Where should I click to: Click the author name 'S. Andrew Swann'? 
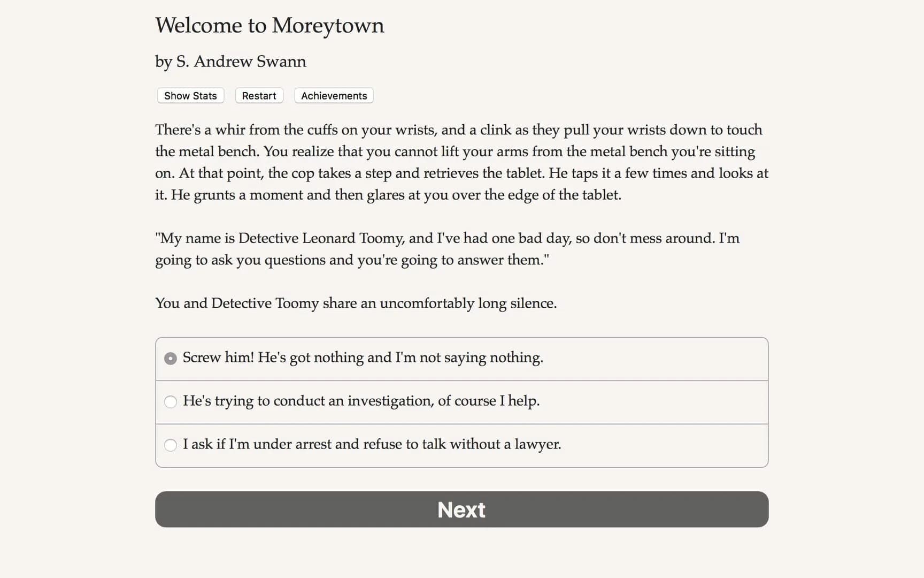(x=230, y=62)
